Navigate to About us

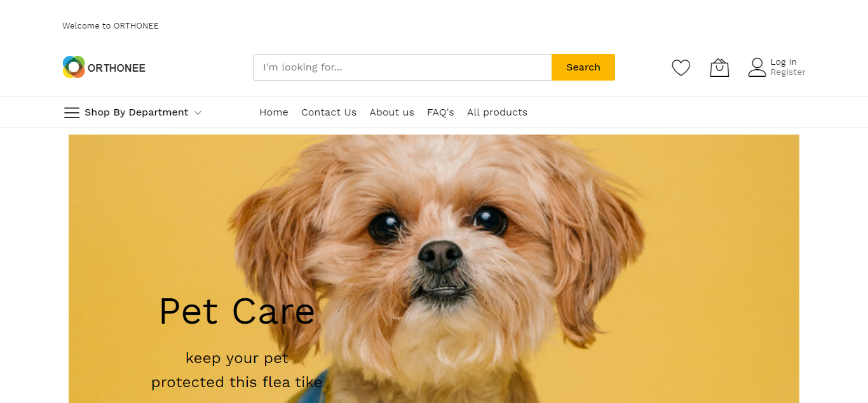[391, 112]
